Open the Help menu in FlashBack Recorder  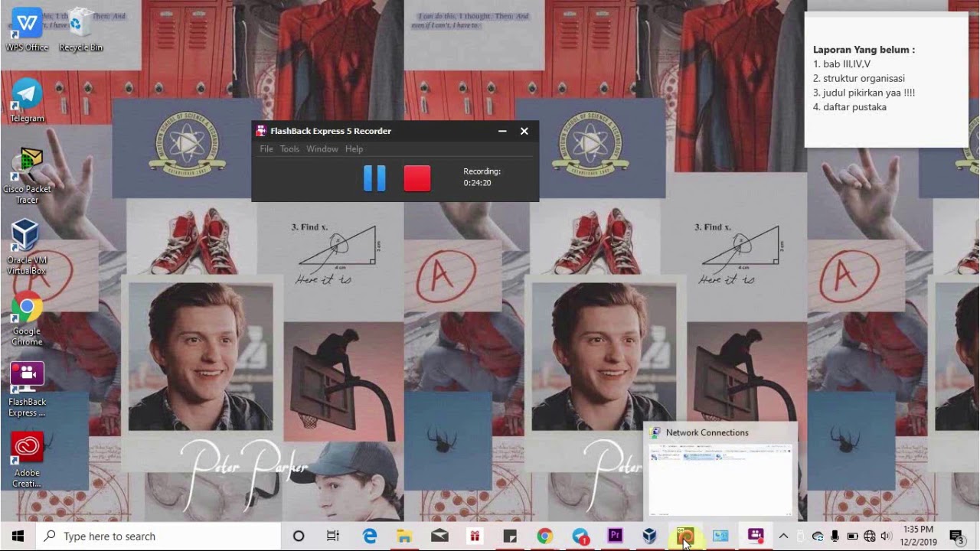354,148
